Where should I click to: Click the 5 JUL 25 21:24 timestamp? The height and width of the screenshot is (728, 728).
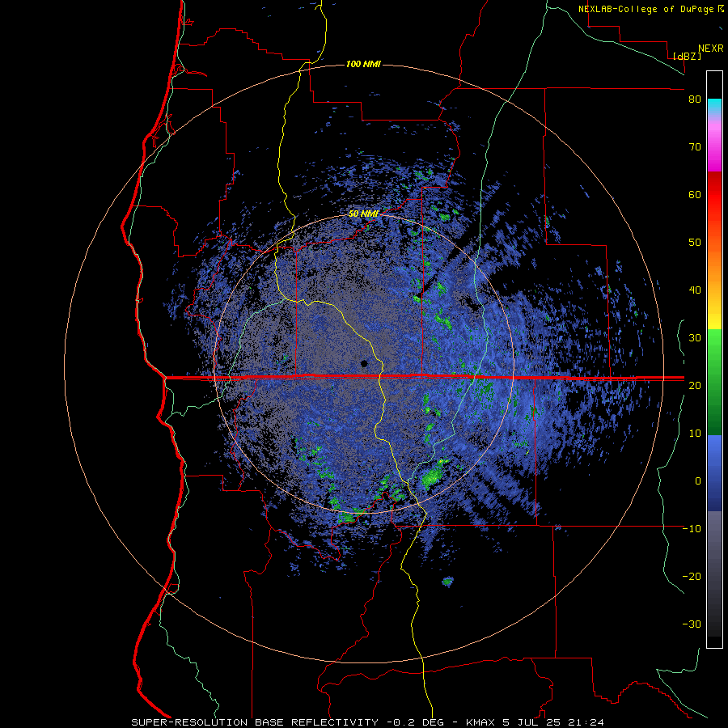(x=553, y=722)
